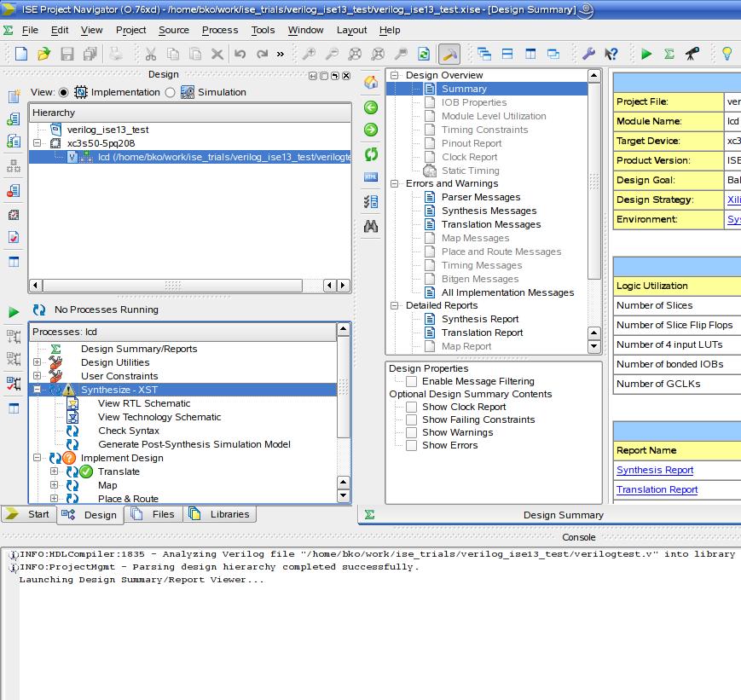The width and height of the screenshot is (741, 700).
Task: Open the Process menu
Action: point(220,30)
